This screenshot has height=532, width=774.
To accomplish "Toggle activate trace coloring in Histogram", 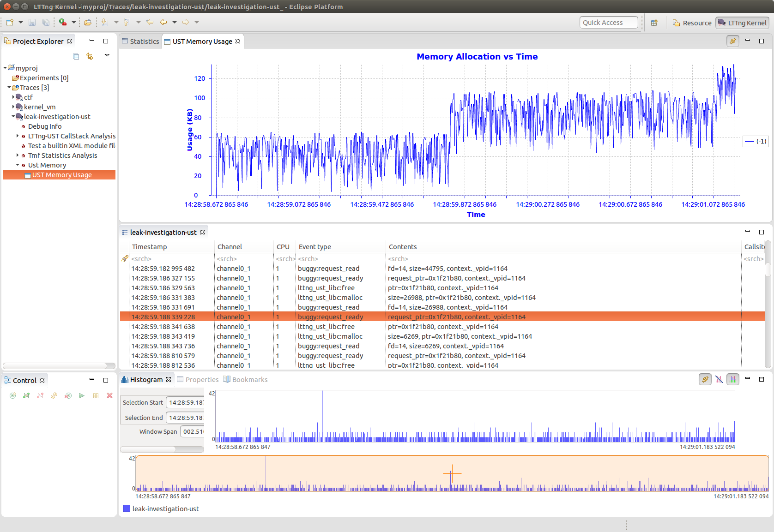I will pyautogui.click(x=733, y=379).
